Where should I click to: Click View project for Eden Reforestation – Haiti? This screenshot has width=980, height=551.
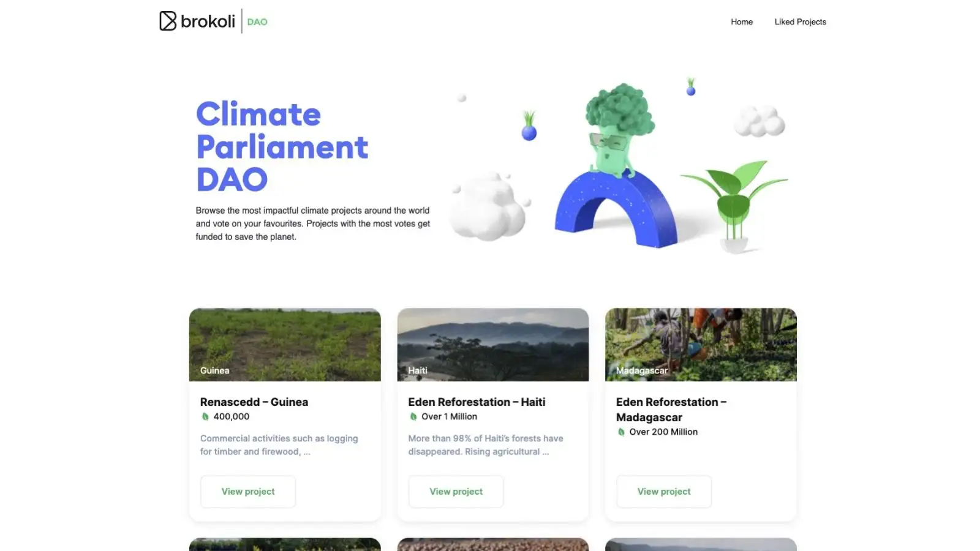coord(456,492)
